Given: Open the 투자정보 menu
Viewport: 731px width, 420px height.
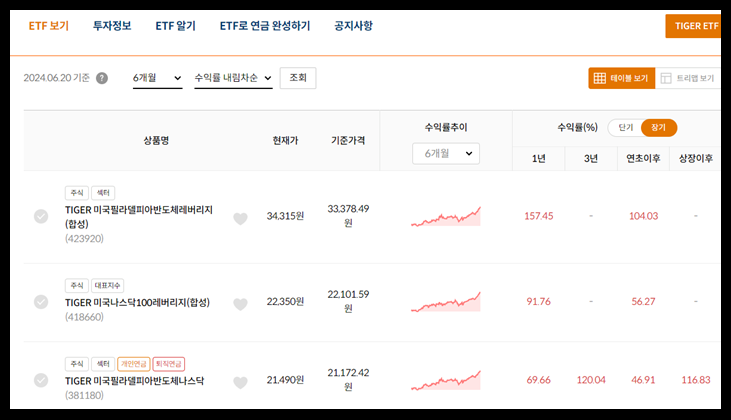Looking at the screenshot, I should click(112, 26).
